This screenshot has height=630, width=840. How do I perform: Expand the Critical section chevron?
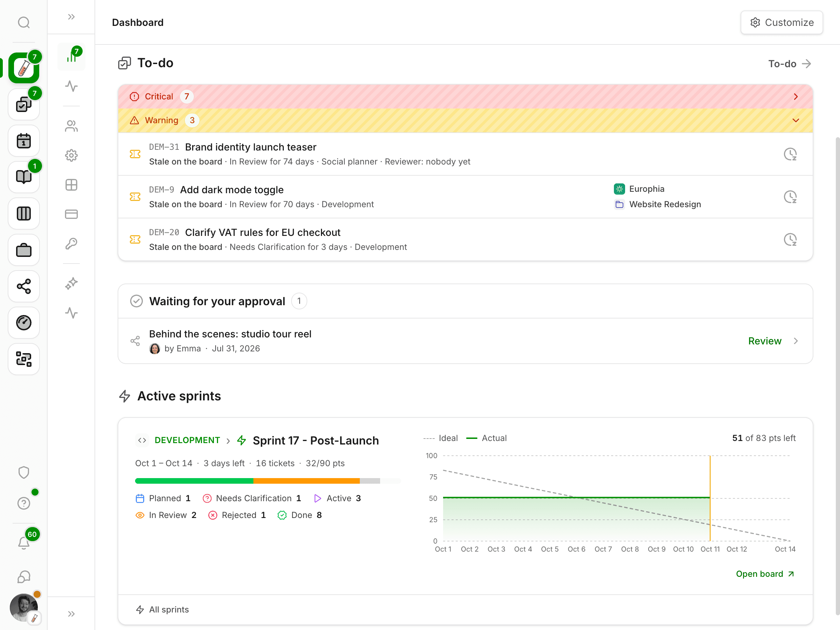(x=796, y=97)
